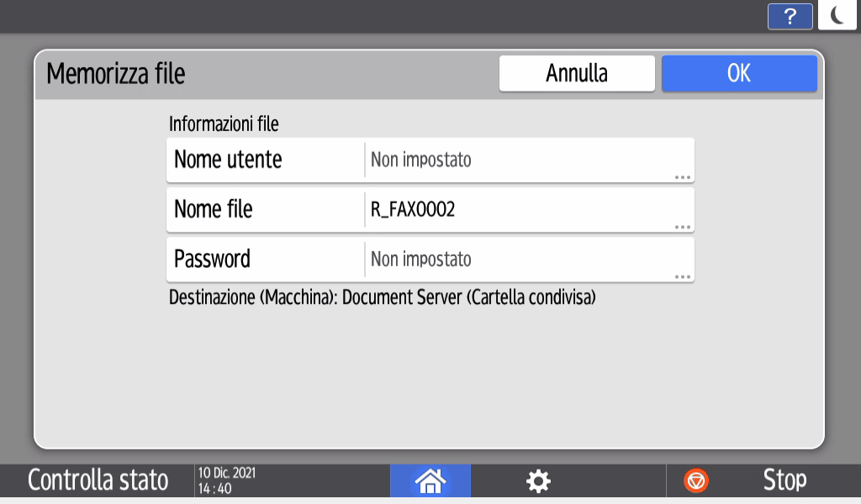The height and width of the screenshot is (504, 861).
Task: Click the ellipsis in Nome file row
Action: click(x=682, y=227)
